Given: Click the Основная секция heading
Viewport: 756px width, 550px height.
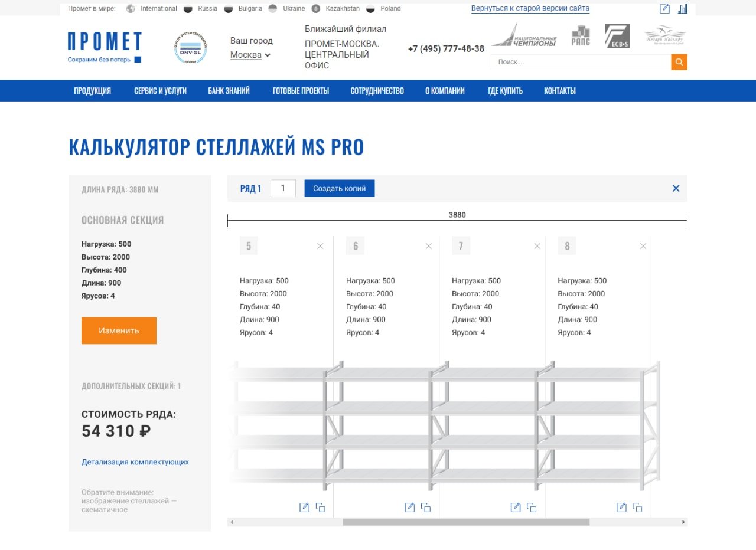Looking at the screenshot, I should point(123,220).
